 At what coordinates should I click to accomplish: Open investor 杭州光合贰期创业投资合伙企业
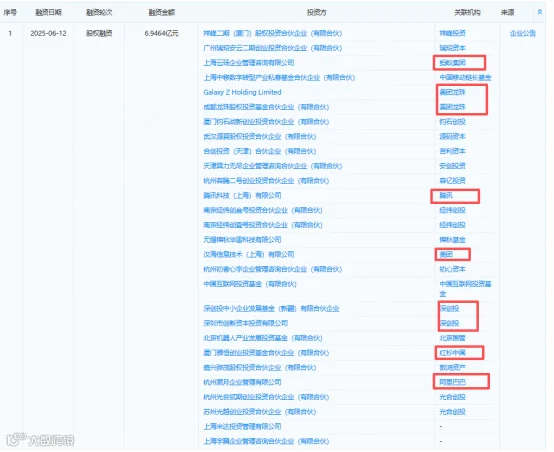coord(266,397)
